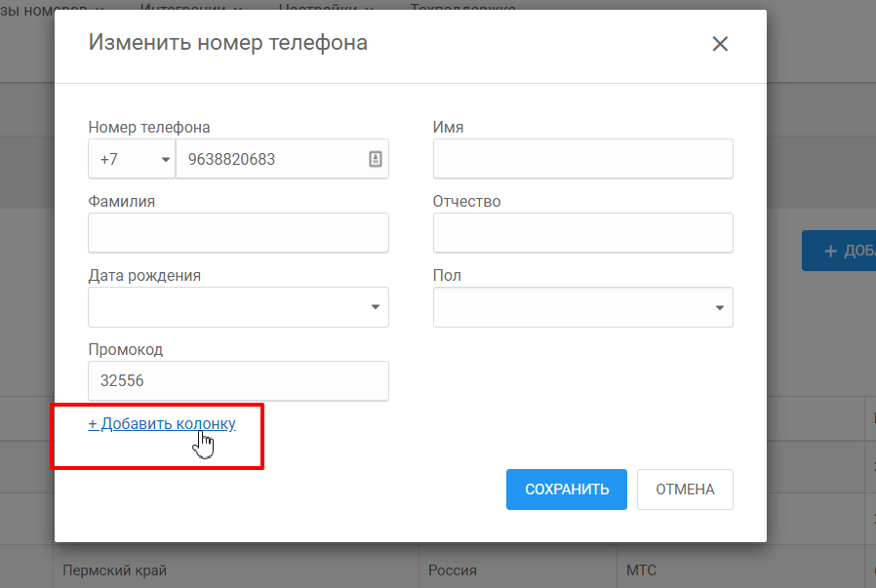The width and height of the screenshot is (876, 588).
Task: Click the contact card icon in the phone field
Action: click(376, 159)
